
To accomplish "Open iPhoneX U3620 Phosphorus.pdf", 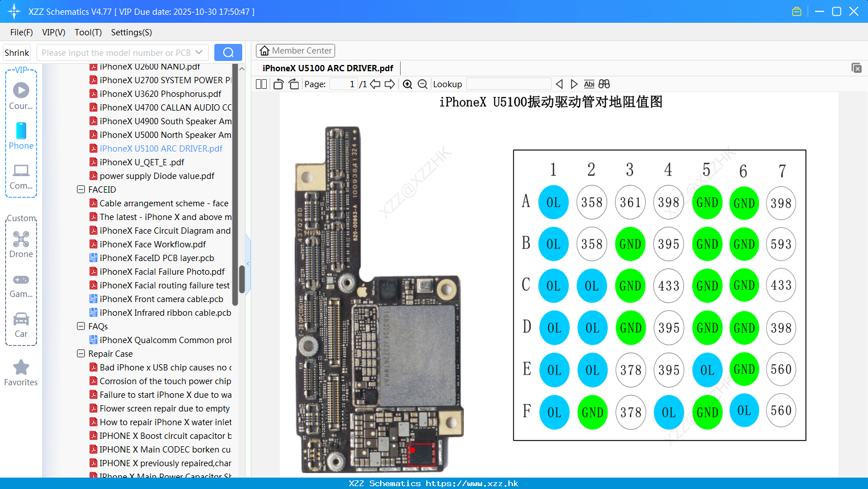I will (160, 93).
